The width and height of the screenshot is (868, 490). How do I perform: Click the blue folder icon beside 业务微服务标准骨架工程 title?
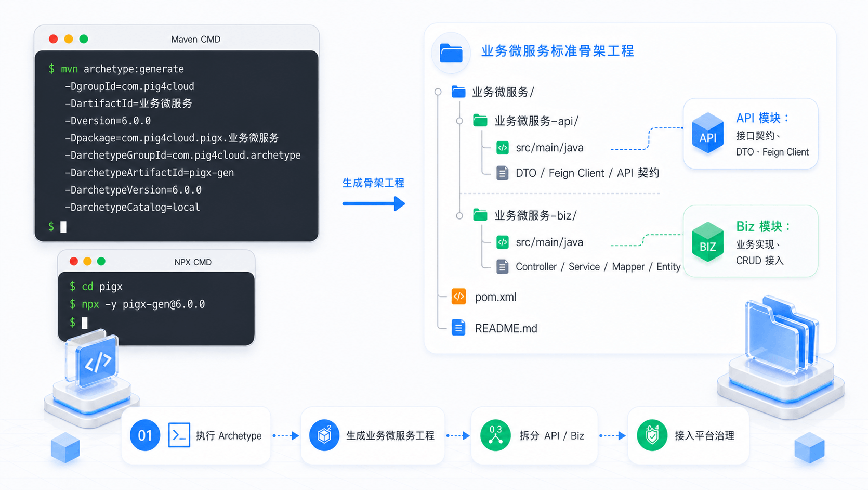coord(451,53)
